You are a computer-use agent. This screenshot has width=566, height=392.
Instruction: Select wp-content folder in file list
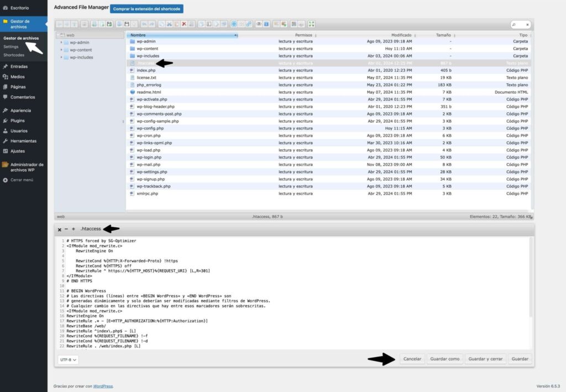point(328,49)
